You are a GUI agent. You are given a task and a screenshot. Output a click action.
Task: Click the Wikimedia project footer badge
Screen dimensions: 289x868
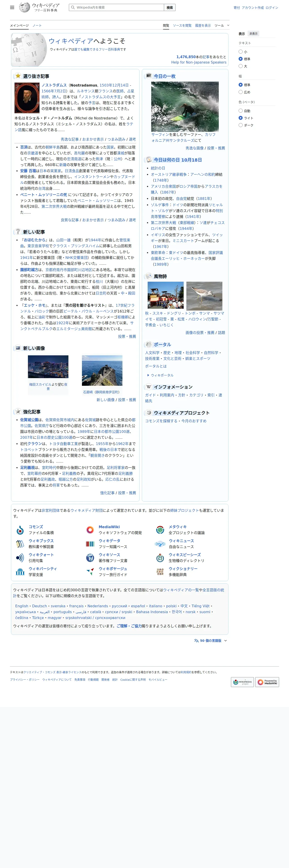[242, 682]
